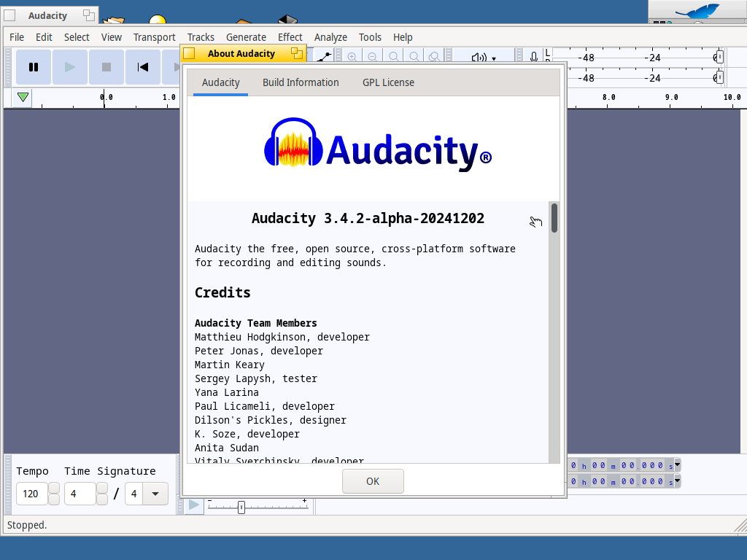Viewport: 747px width, 560px height.
Task: Click the 9.0 mark on timeline ruler
Action: click(x=672, y=97)
